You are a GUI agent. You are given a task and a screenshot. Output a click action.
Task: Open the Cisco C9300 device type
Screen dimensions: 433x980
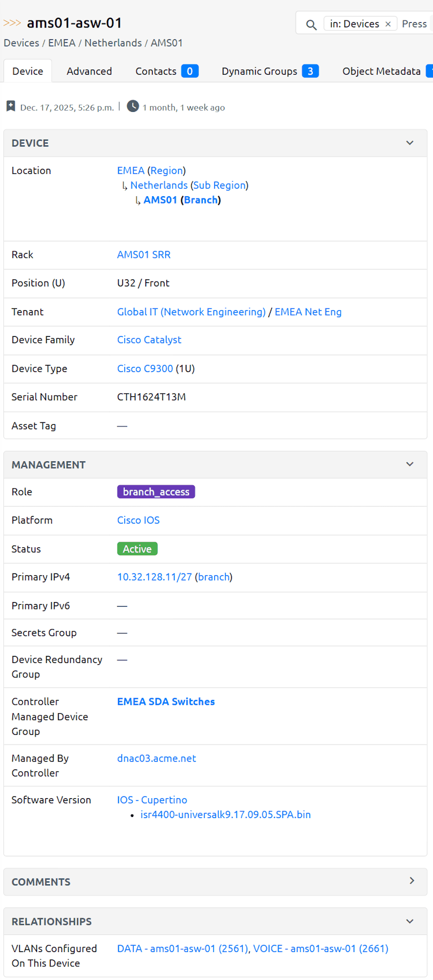(x=145, y=369)
